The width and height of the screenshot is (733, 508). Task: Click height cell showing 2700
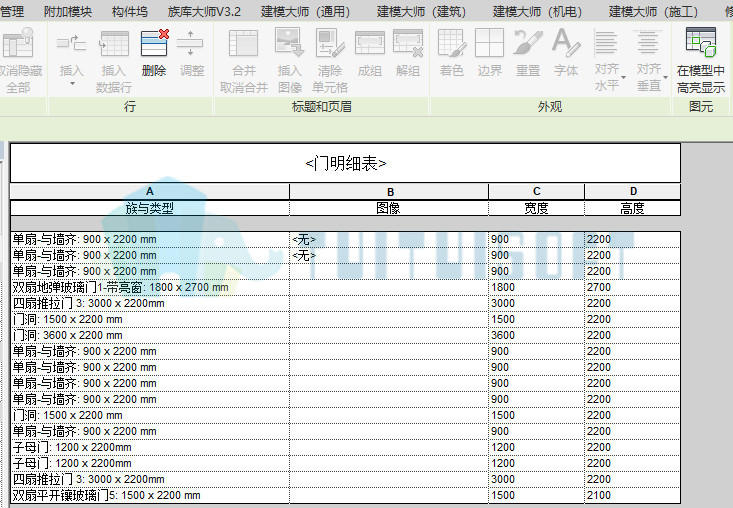[633, 287]
